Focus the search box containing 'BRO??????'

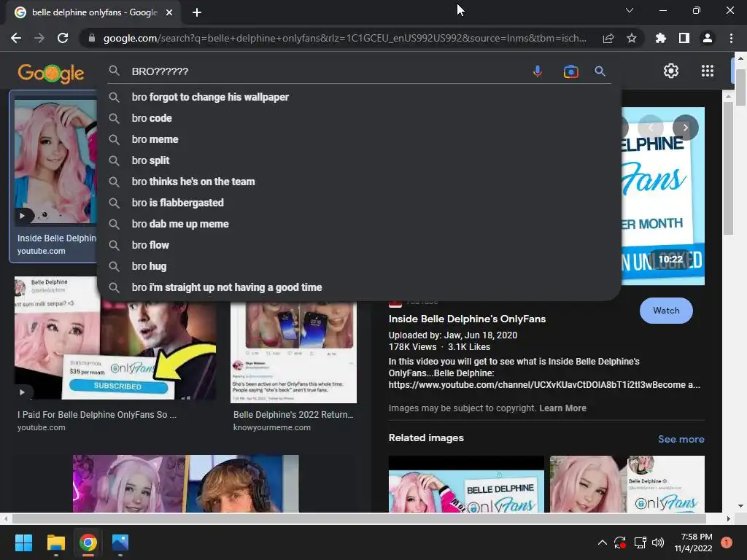click(x=329, y=71)
